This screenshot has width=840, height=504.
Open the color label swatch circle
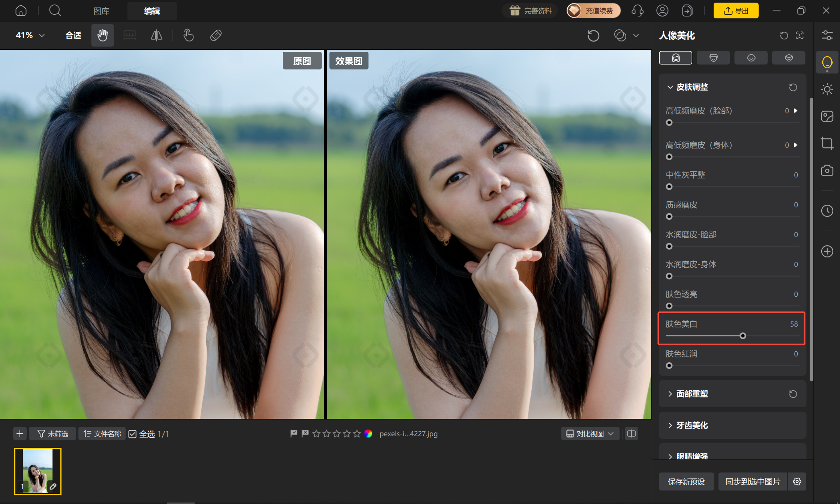(368, 433)
